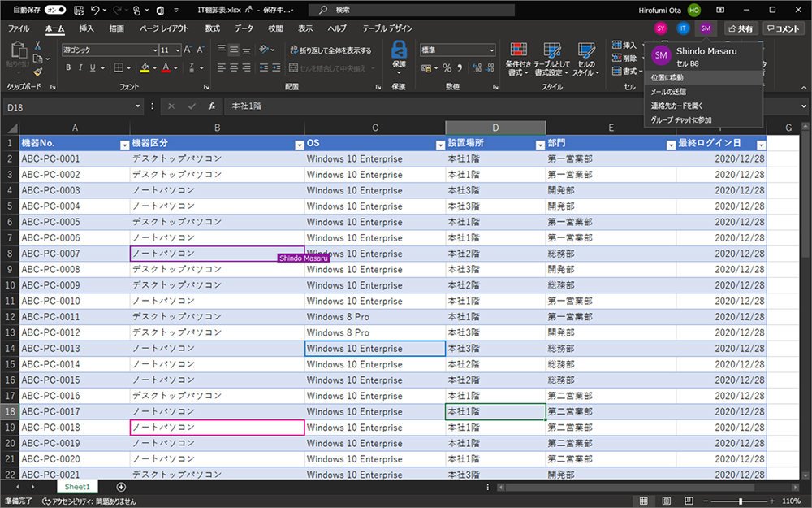The height and width of the screenshot is (508, 812).
Task: Switch to the ページレイアウト tab
Action: pyautogui.click(x=164, y=28)
